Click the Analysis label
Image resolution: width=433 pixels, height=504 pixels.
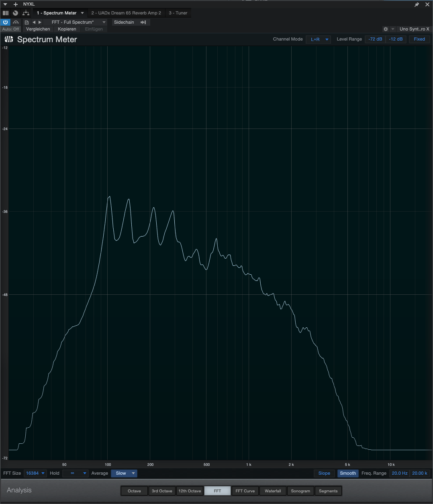(x=19, y=490)
